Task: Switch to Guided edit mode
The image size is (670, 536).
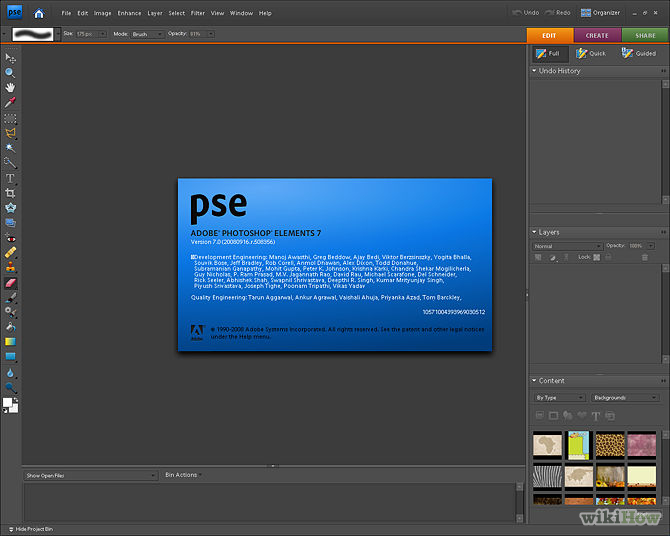Action: coord(639,53)
